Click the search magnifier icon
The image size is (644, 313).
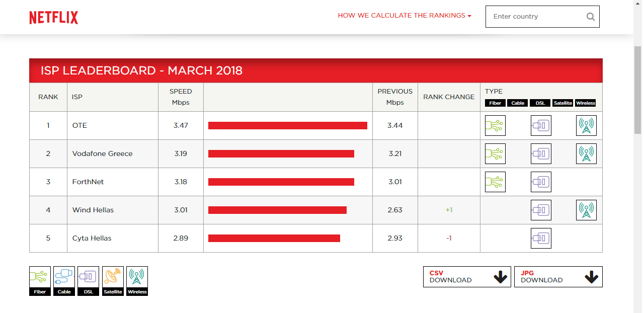[591, 17]
